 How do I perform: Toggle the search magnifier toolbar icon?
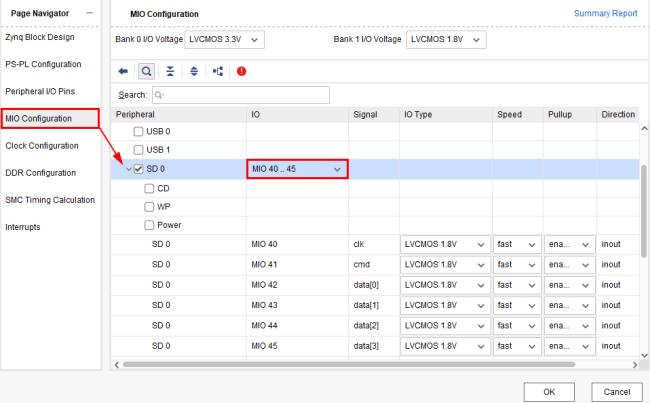146,71
